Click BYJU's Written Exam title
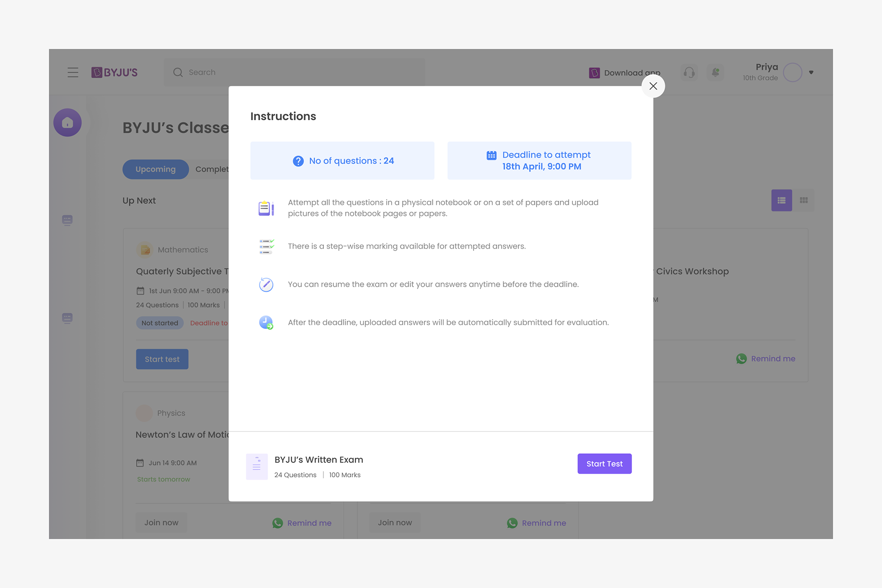The width and height of the screenshot is (882, 588). 319,460
